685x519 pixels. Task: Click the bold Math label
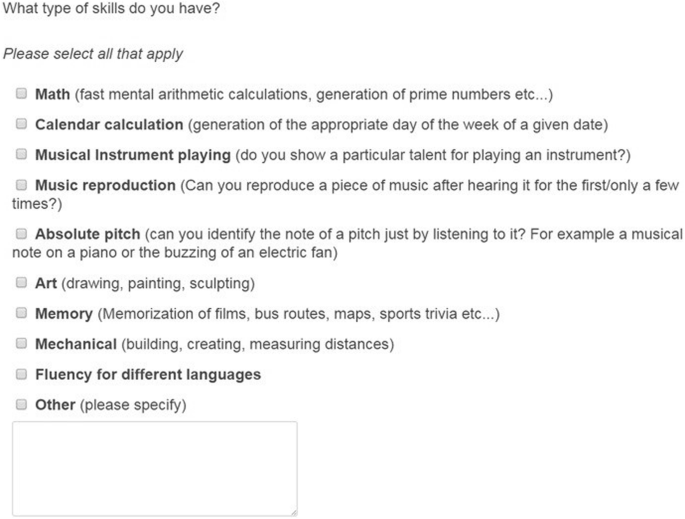52,94
